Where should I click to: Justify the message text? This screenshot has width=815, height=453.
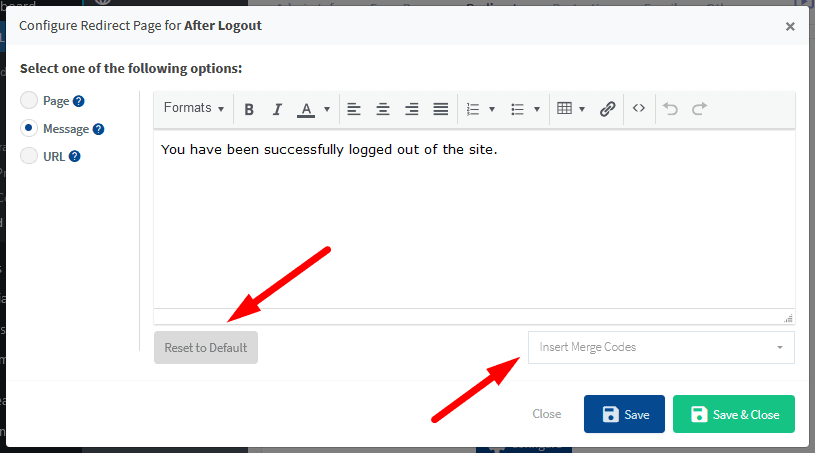click(x=440, y=109)
